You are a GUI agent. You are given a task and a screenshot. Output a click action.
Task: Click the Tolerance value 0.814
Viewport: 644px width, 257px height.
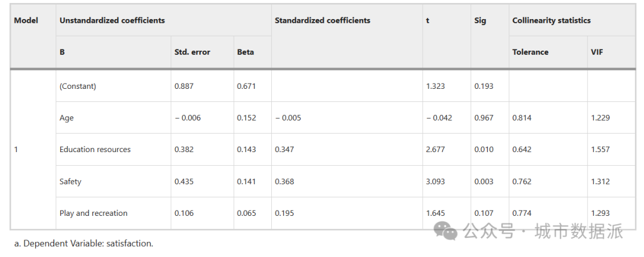pos(522,118)
